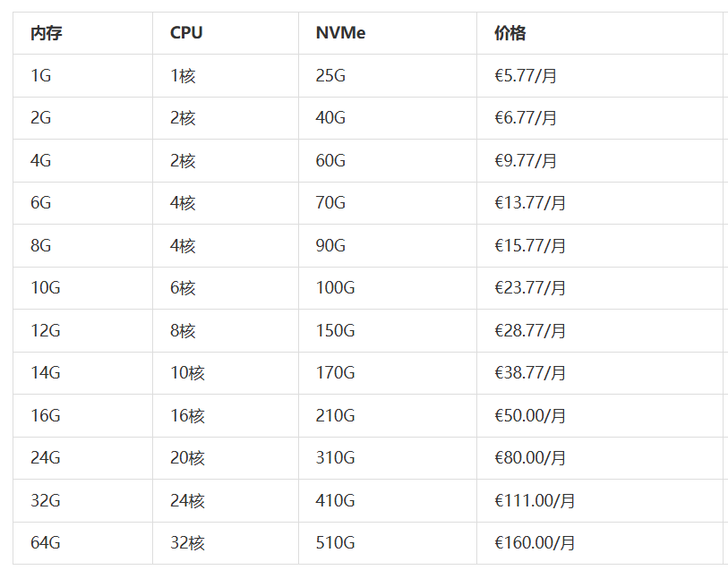
Task: Click the 6G memory cell
Action: coord(41,203)
